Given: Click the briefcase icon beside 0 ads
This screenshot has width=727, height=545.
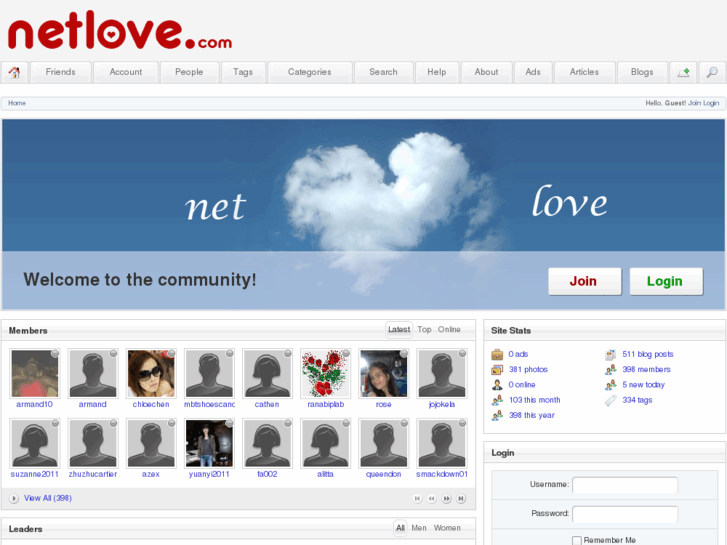Looking at the screenshot, I should (497, 354).
